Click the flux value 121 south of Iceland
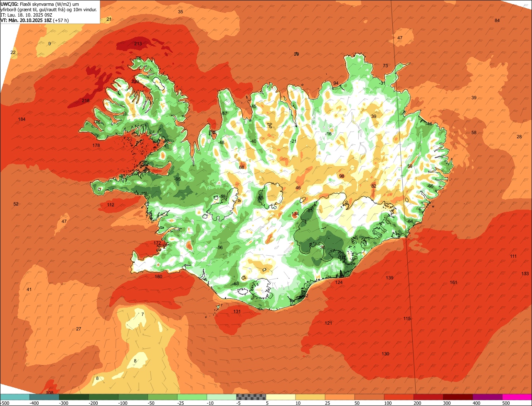Viewport: 532px width, 406px height. 328,323
